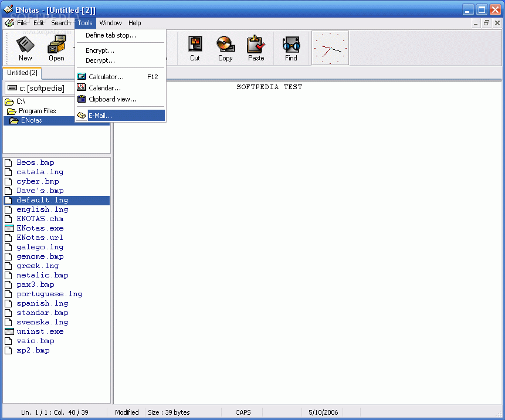Open the Window menu
Image resolution: width=505 pixels, height=420 pixels.
110,23
